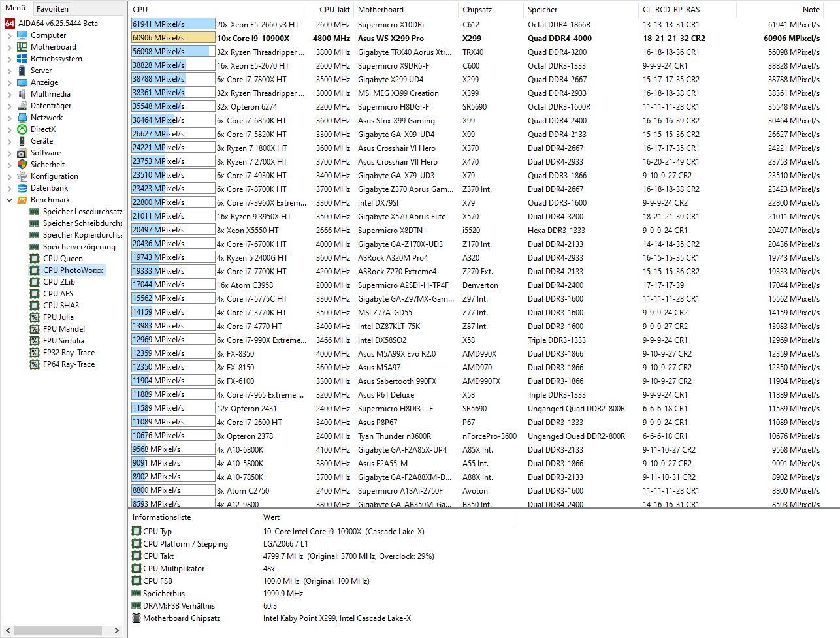Screen dimensions: 840x638
Task: Sort by the CL-RCD-RP-RAS column header
Action: click(x=687, y=10)
